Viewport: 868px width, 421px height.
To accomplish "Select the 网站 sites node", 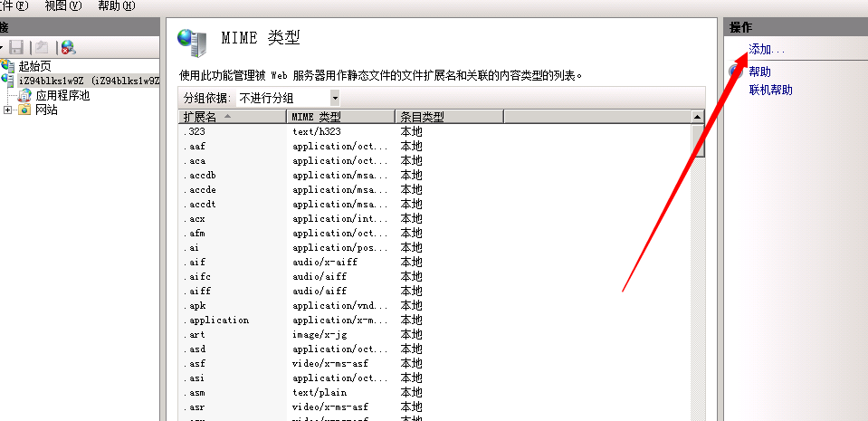I will 46,110.
